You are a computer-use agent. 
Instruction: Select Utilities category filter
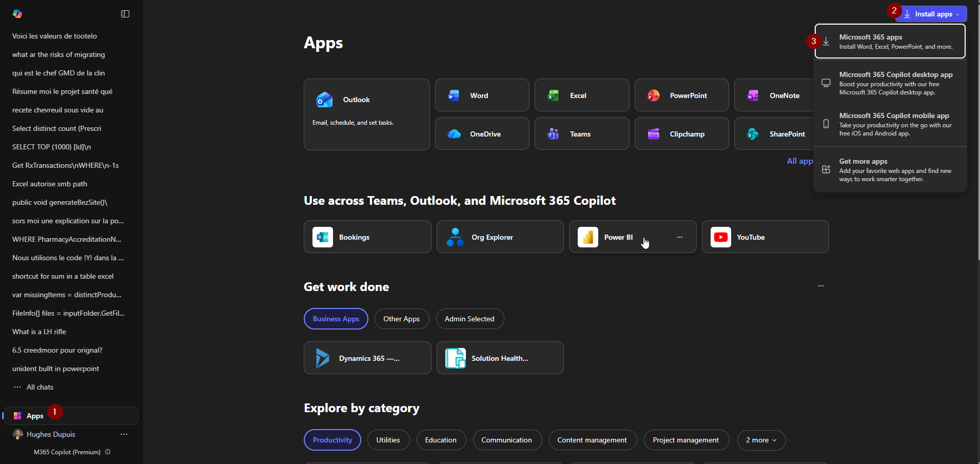click(x=388, y=440)
